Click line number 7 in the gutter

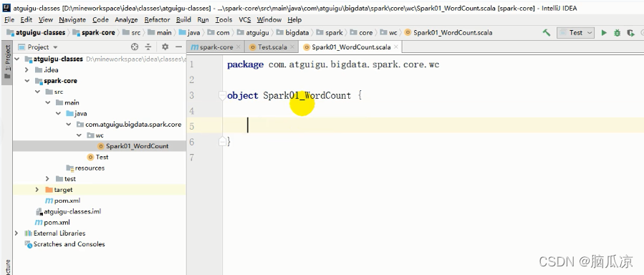[192, 158]
